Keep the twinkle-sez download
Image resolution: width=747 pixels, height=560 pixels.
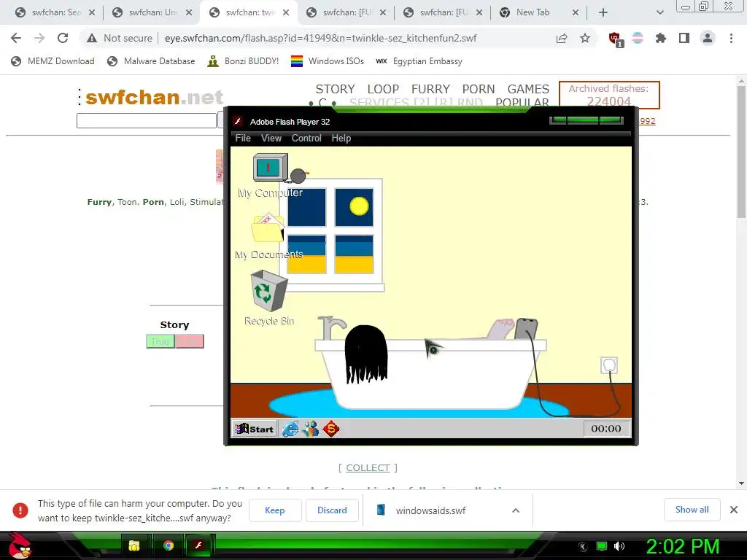275,510
